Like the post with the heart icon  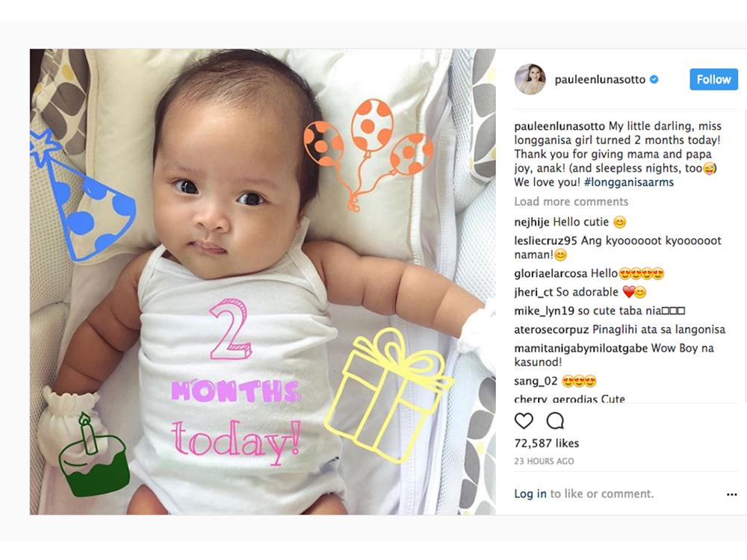(524, 421)
